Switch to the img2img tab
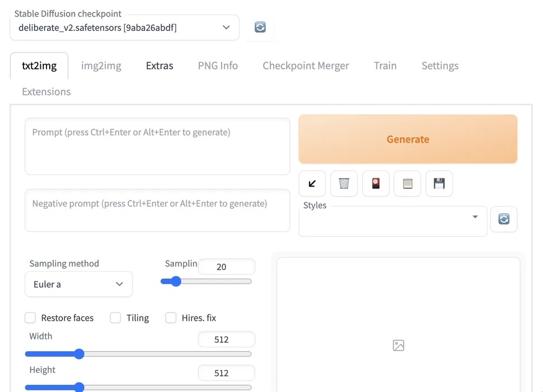 point(101,66)
